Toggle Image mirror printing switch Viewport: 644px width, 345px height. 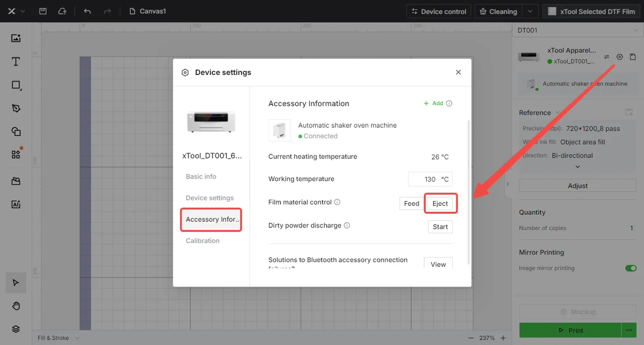pos(631,268)
